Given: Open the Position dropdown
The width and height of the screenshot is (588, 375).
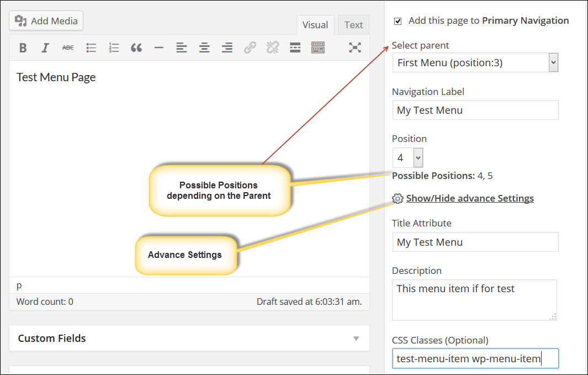Looking at the screenshot, I should [x=407, y=157].
